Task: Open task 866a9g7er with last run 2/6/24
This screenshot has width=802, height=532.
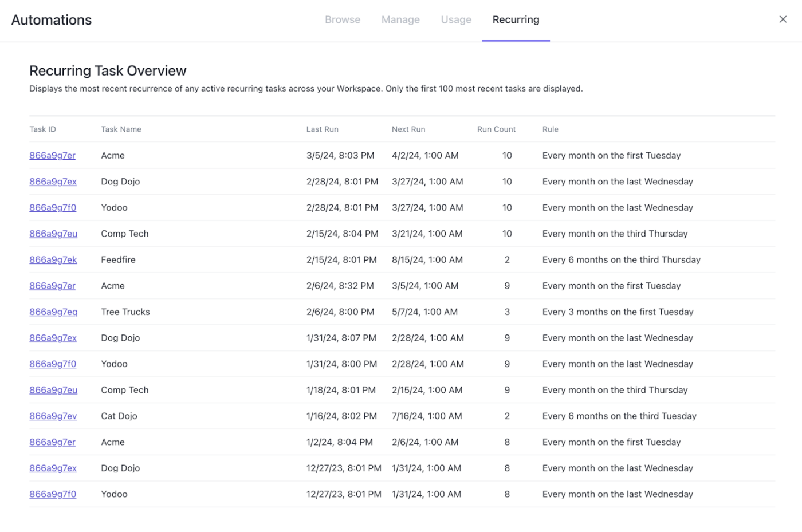Action: [x=52, y=286]
